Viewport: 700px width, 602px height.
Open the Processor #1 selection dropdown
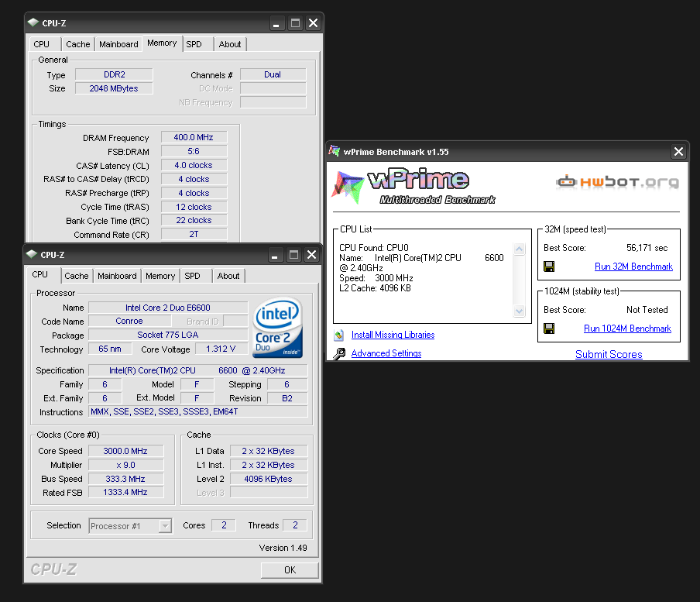tap(165, 526)
